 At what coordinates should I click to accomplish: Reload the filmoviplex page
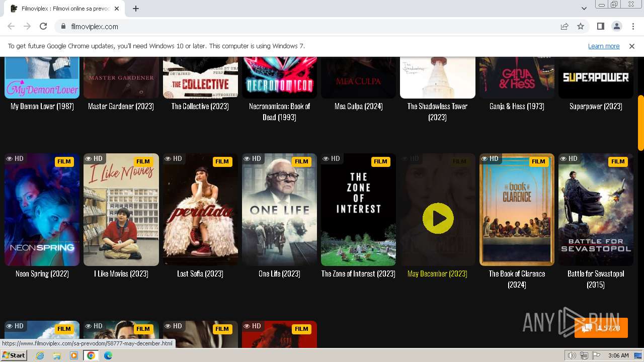[43, 26]
